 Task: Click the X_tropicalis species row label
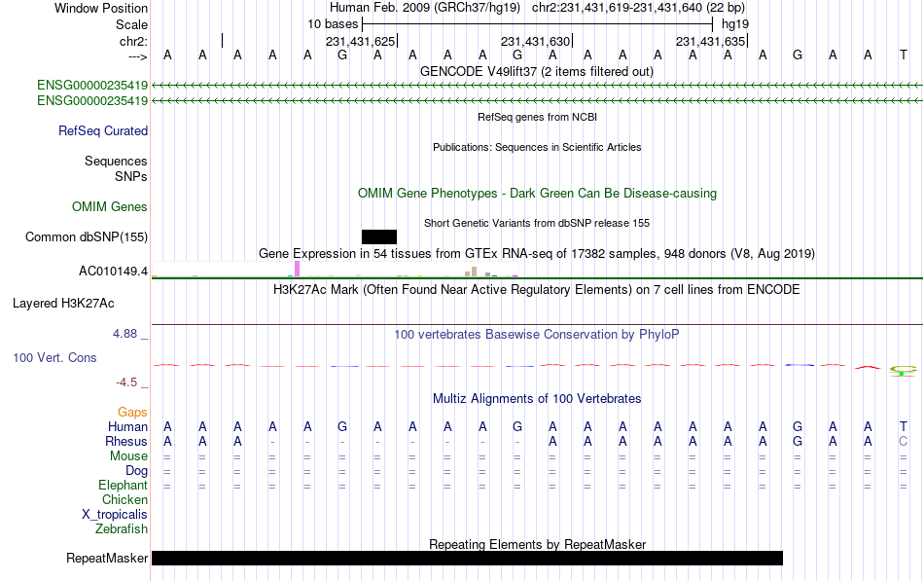(115, 515)
